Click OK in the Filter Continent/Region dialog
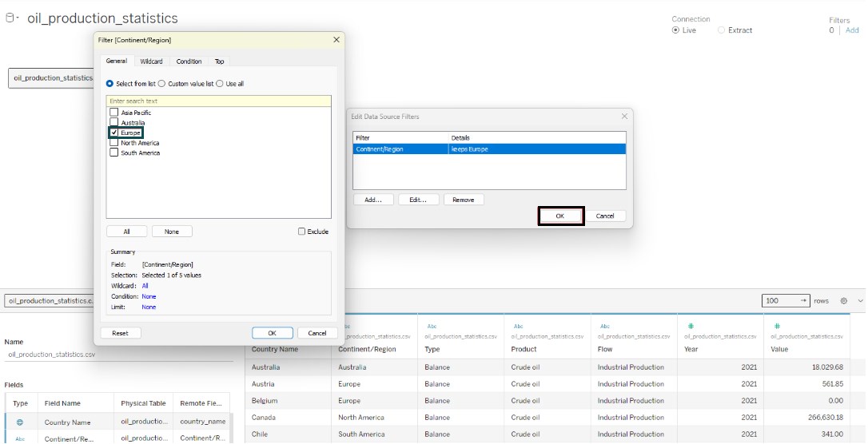868x444 pixels. click(272, 333)
